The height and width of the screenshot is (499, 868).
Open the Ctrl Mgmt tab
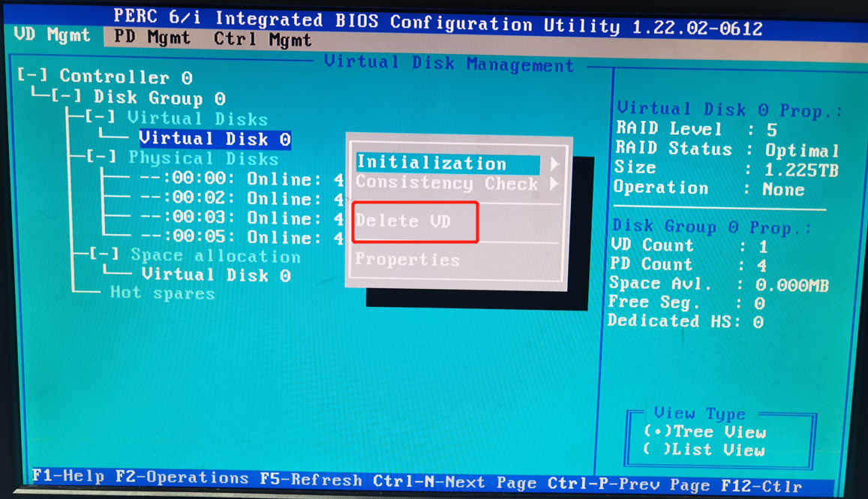[263, 39]
